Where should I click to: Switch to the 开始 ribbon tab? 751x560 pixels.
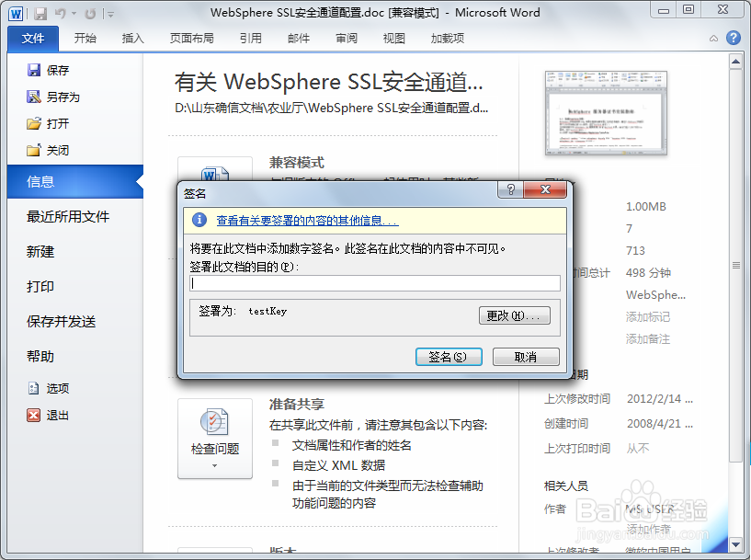[x=85, y=39]
